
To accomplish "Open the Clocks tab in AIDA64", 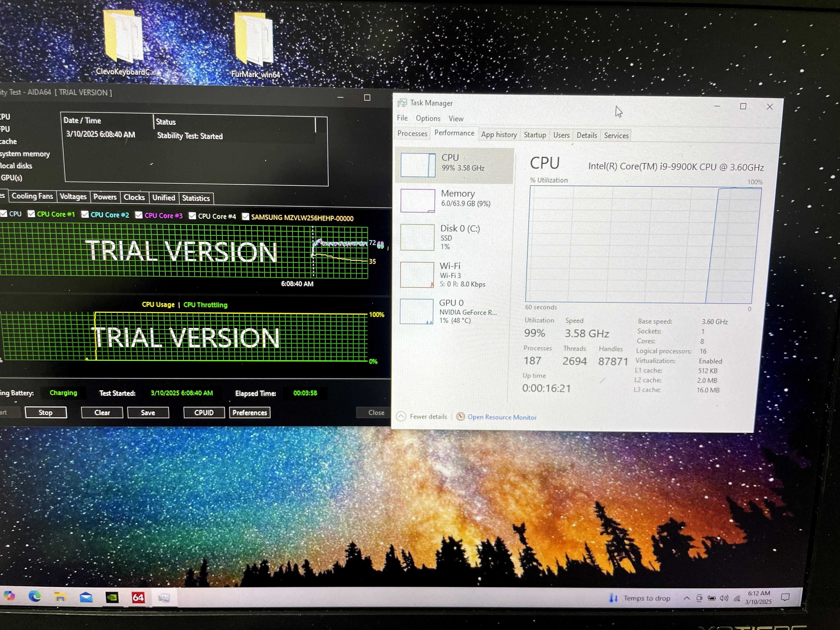I will point(134,197).
